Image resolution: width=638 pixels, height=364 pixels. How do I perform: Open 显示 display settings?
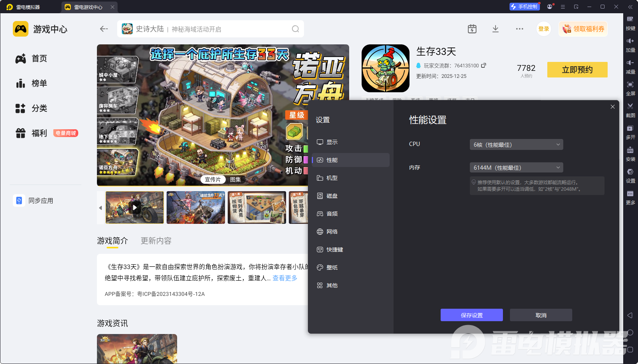pyautogui.click(x=350, y=142)
